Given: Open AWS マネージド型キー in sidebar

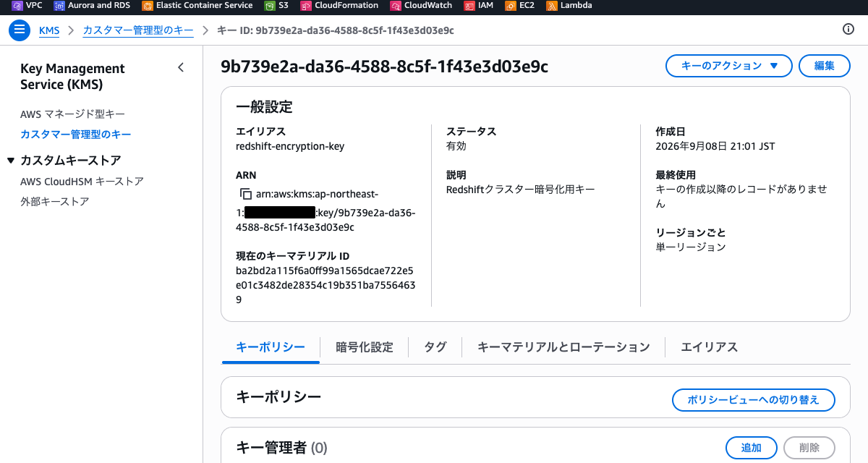Looking at the screenshot, I should tap(73, 114).
